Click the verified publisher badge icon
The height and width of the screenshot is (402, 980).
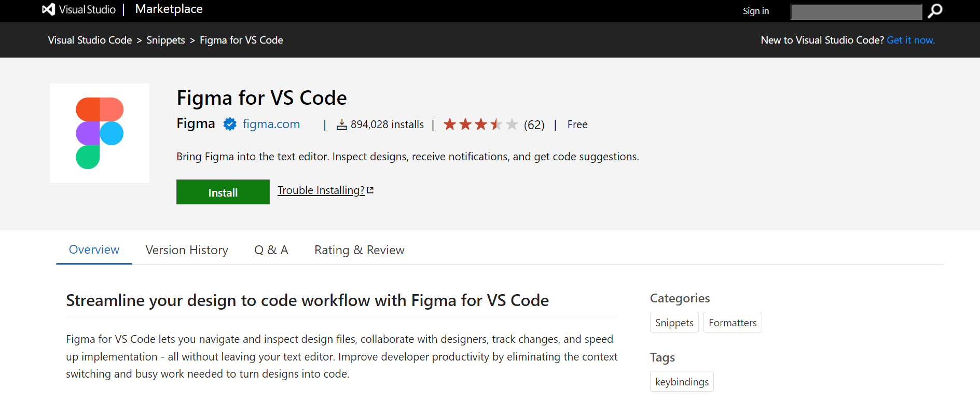229,124
